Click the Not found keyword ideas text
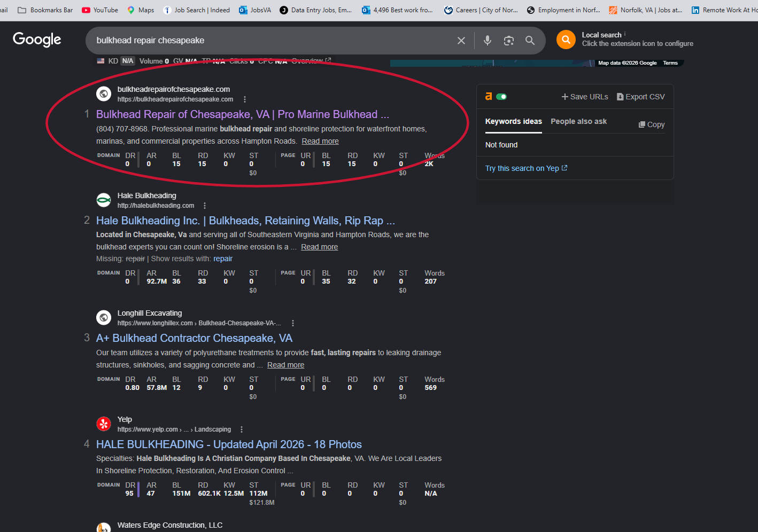Screen dimensions: 758x532 pyautogui.click(x=501, y=145)
